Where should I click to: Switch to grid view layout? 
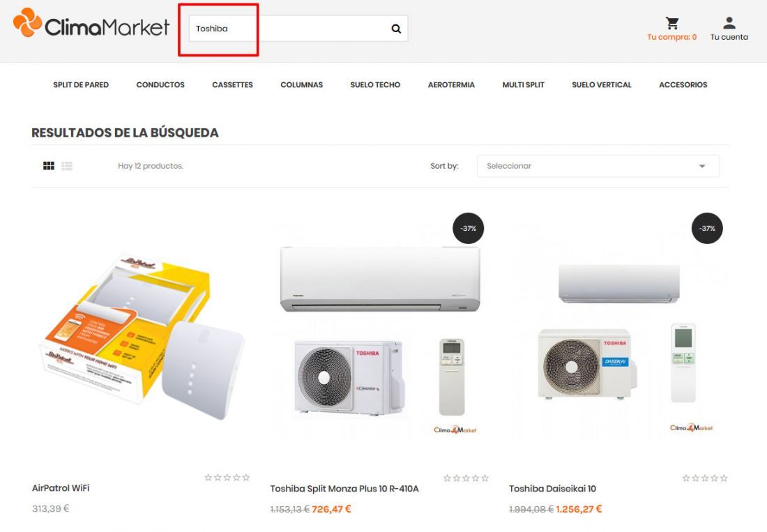point(49,166)
